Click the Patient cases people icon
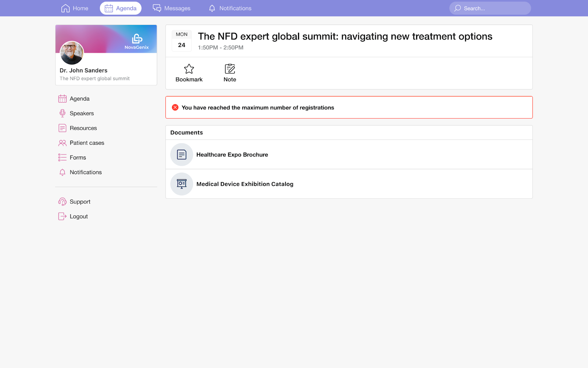Viewport: 588px width, 368px height. (62, 143)
